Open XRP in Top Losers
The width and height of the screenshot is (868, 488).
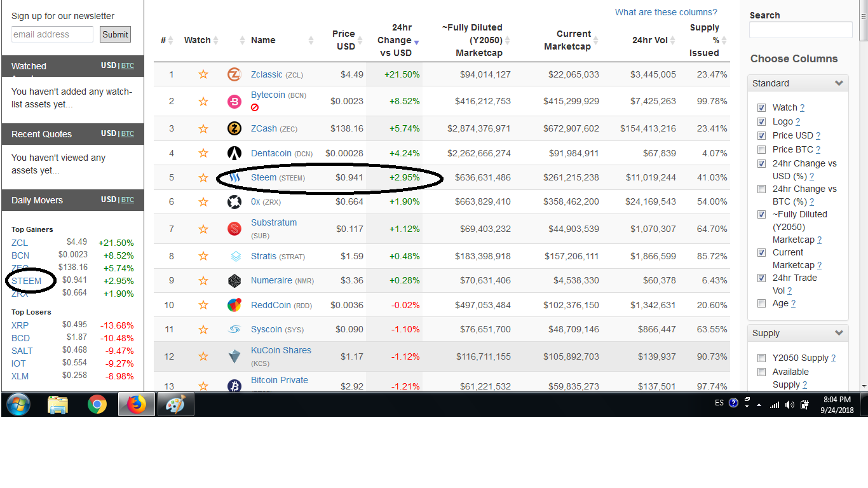(20, 325)
